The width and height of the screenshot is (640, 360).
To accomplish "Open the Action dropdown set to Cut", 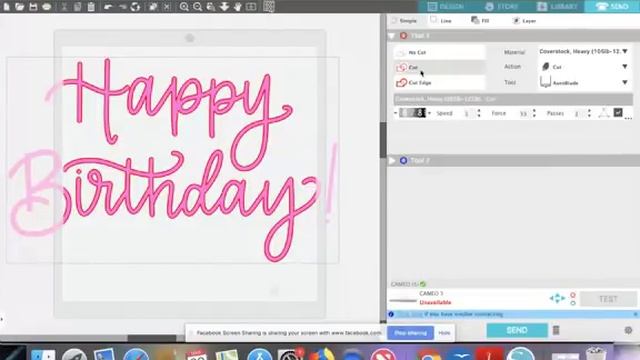I will (584, 67).
